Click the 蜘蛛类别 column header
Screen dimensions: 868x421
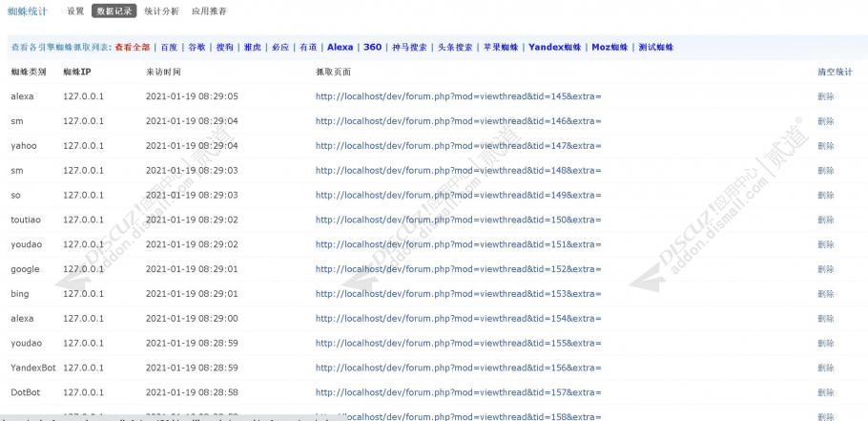[29, 72]
